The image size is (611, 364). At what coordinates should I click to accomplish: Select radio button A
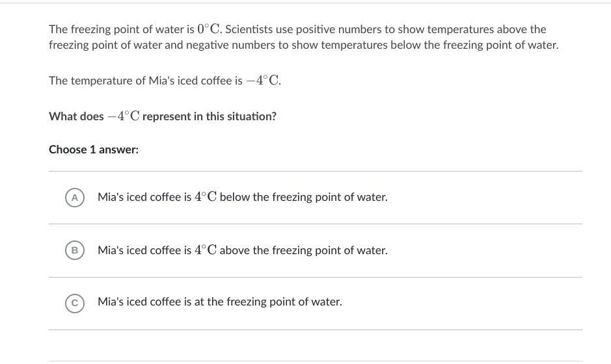point(75,197)
